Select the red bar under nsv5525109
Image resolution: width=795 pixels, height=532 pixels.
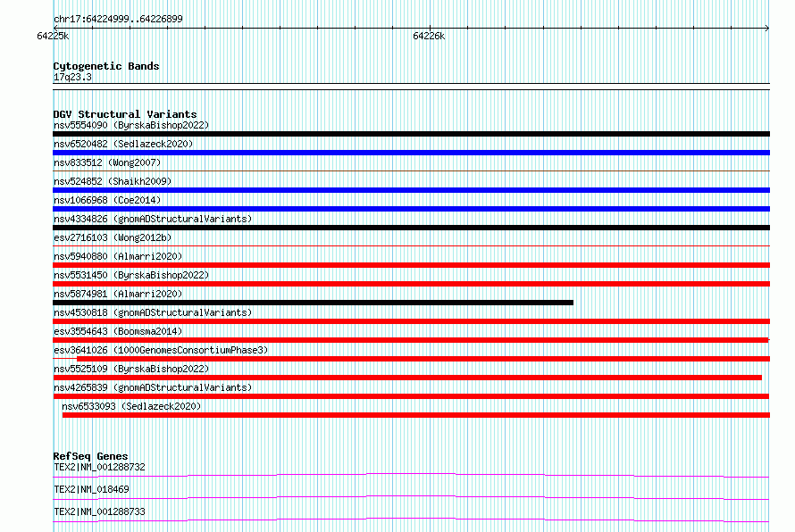(x=407, y=378)
